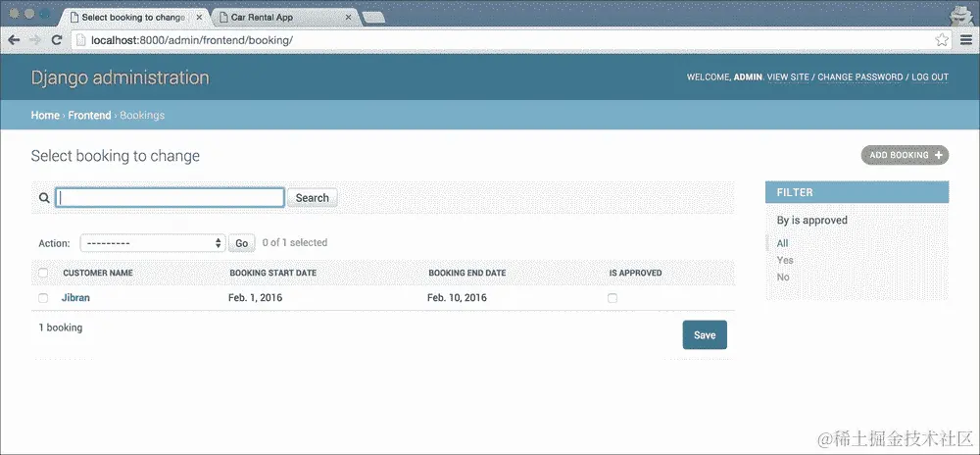
Task: Click the Search button
Action: pyautogui.click(x=312, y=197)
